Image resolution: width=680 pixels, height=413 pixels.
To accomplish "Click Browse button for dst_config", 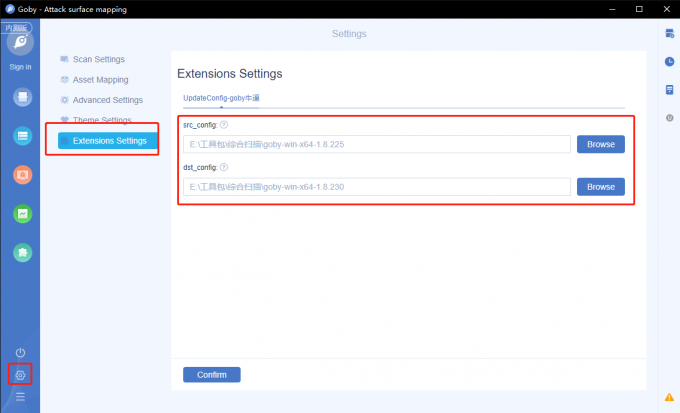I will pyautogui.click(x=601, y=187).
